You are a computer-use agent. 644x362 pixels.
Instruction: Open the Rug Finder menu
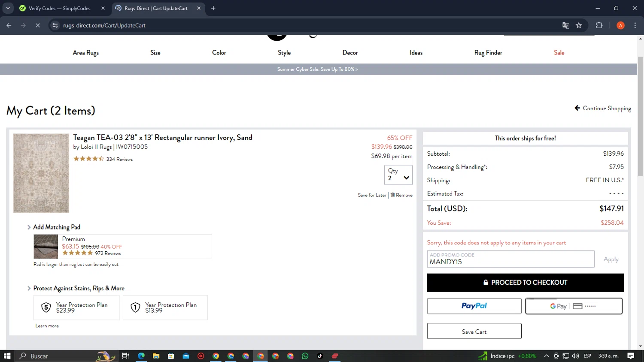[488, 53]
